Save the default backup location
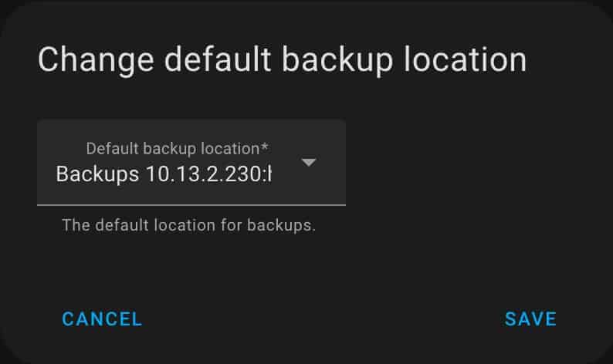The width and height of the screenshot is (613, 364). coord(530,319)
